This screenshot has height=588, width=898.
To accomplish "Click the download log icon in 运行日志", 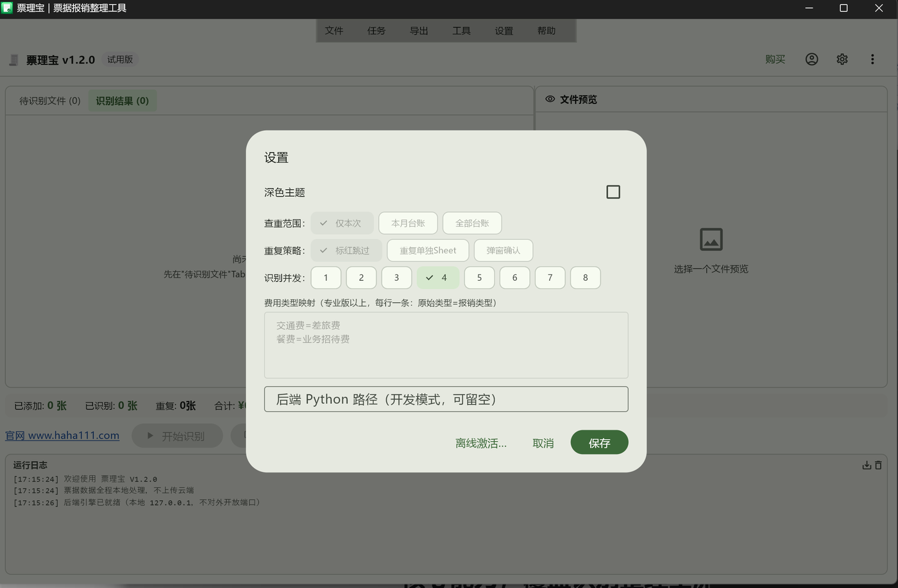I will point(867,465).
